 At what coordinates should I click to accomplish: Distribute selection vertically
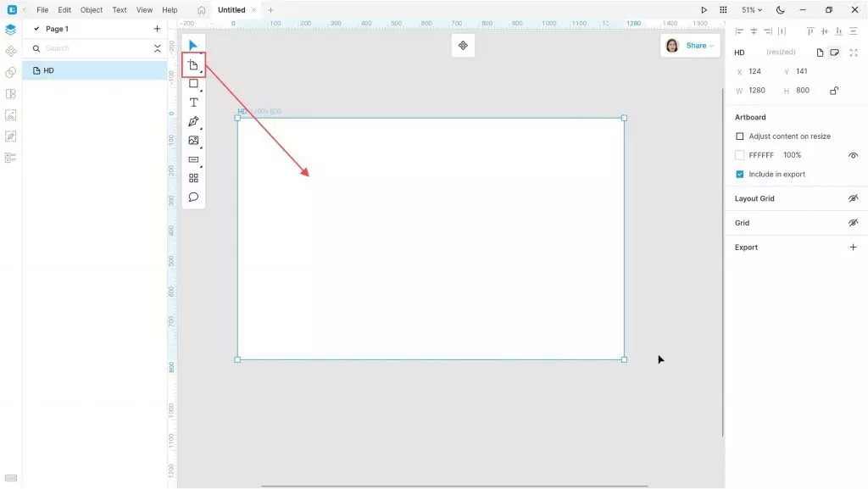click(853, 31)
